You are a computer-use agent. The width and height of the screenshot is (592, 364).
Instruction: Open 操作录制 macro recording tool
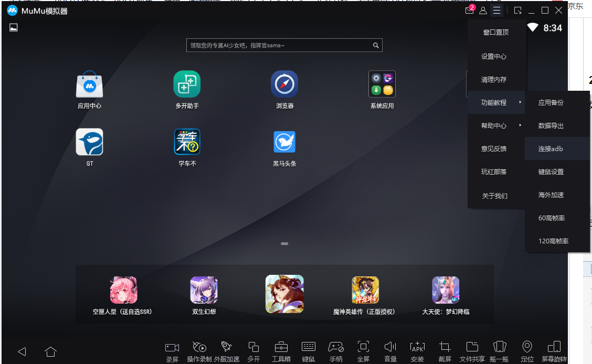(199, 352)
